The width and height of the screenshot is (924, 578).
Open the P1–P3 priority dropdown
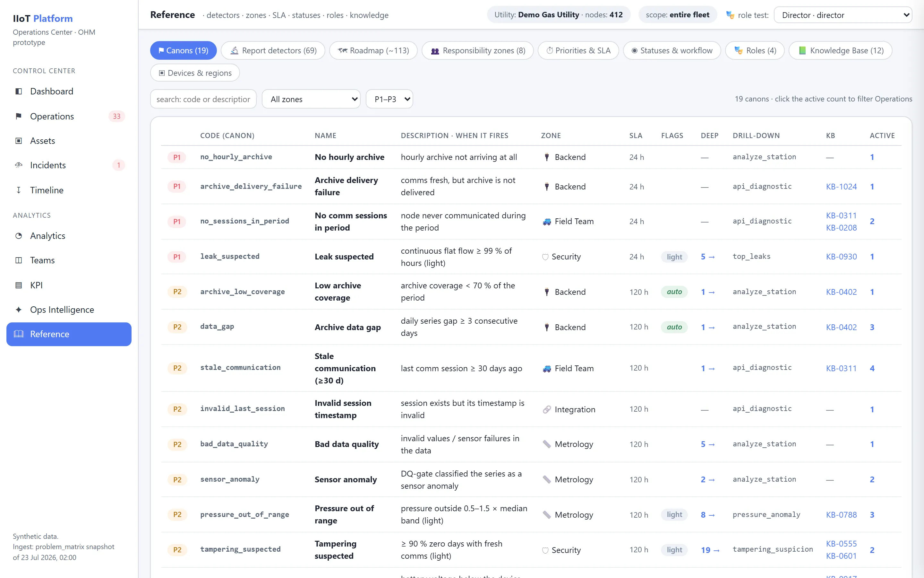[x=389, y=99]
